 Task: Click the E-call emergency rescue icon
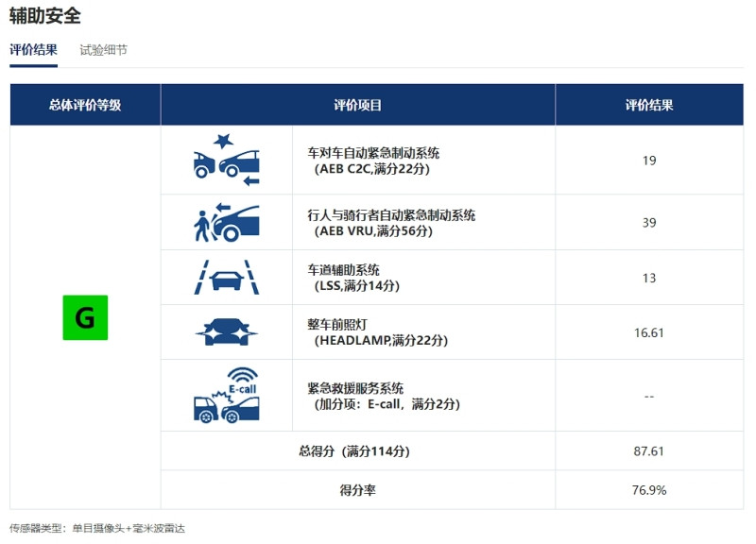(x=227, y=395)
